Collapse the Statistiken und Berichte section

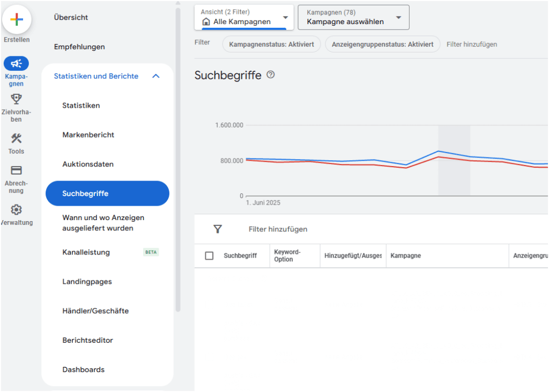tap(156, 76)
